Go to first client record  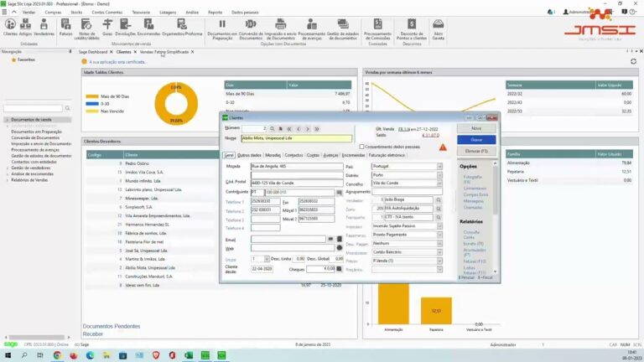289,129
